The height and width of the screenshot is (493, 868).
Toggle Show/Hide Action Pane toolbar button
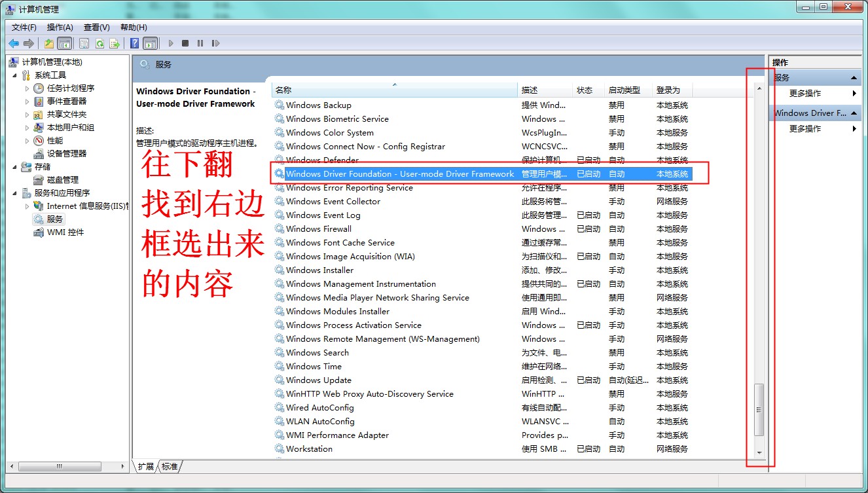(151, 43)
